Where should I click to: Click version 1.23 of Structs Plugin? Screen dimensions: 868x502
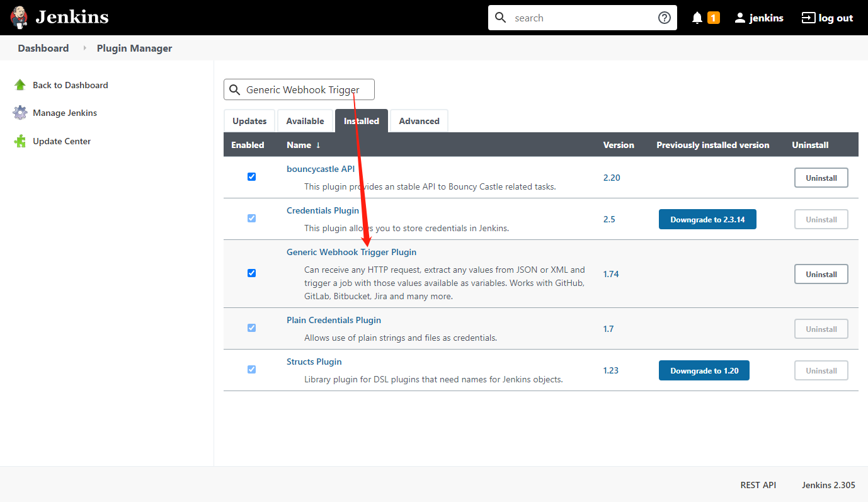click(611, 370)
